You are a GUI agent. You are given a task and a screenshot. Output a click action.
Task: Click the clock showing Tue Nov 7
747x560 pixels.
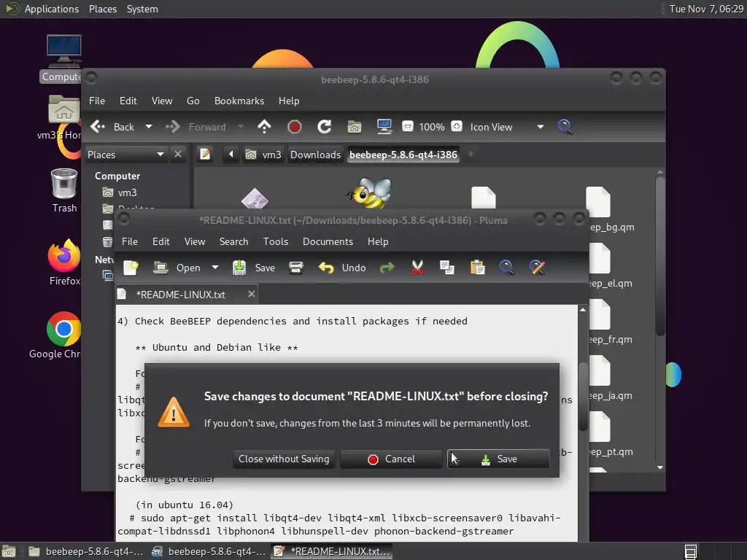(x=706, y=9)
